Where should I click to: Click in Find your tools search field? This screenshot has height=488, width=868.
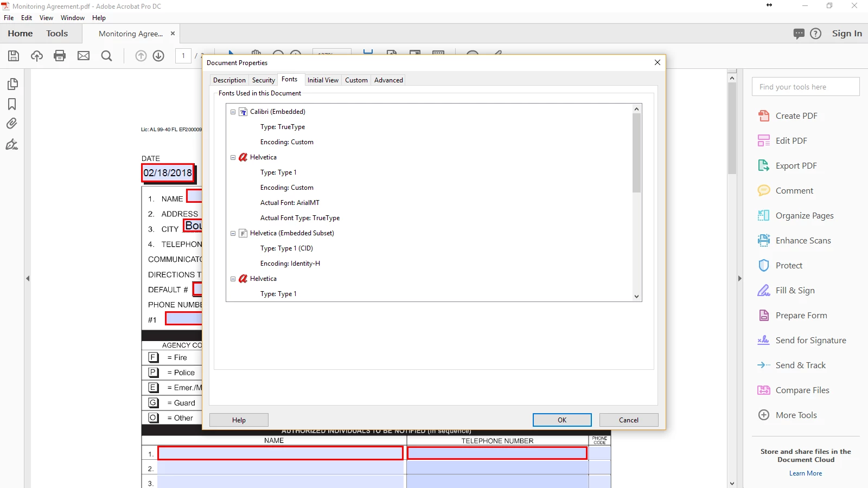806,87
